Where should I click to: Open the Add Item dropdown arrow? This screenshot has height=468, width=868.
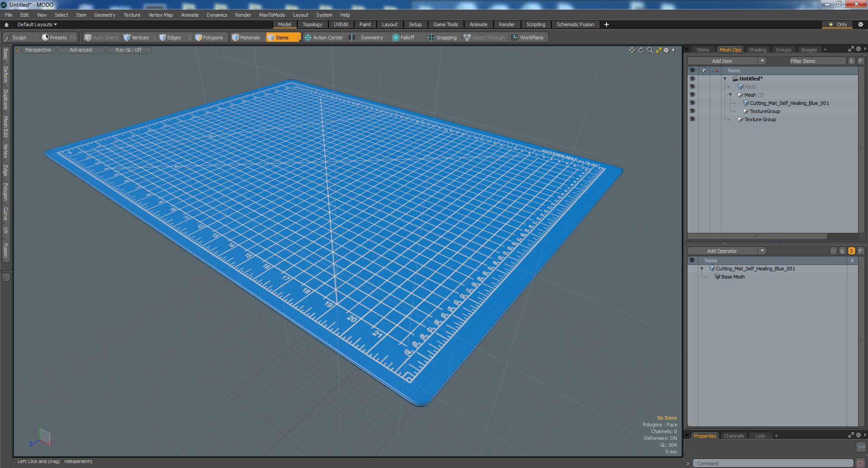pyautogui.click(x=762, y=61)
